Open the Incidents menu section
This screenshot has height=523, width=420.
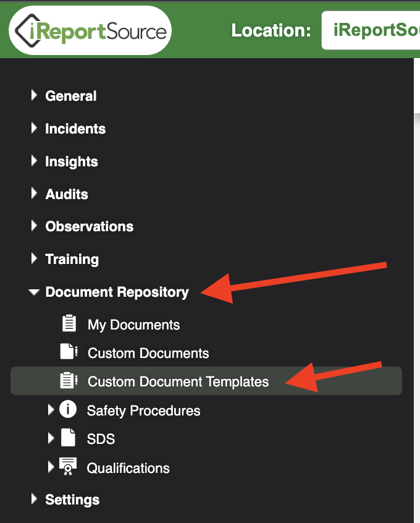click(x=75, y=129)
